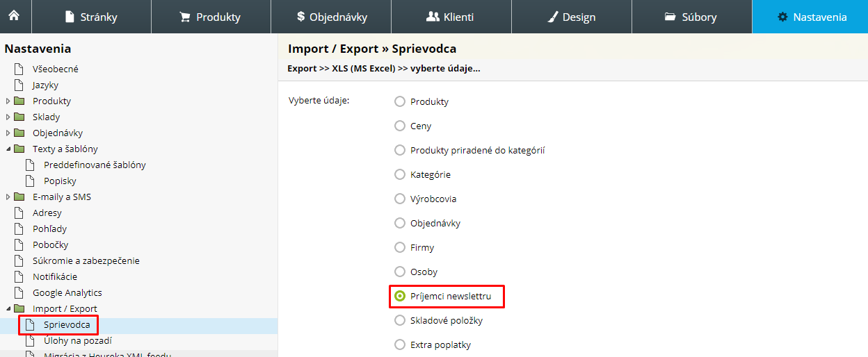Screen dimensions: 868x357
Task: Open Všeobecné settings item
Action: tap(56, 69)
